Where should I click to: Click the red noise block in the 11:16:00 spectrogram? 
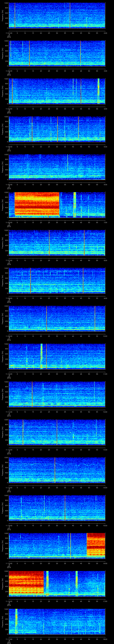pos(26,583)
